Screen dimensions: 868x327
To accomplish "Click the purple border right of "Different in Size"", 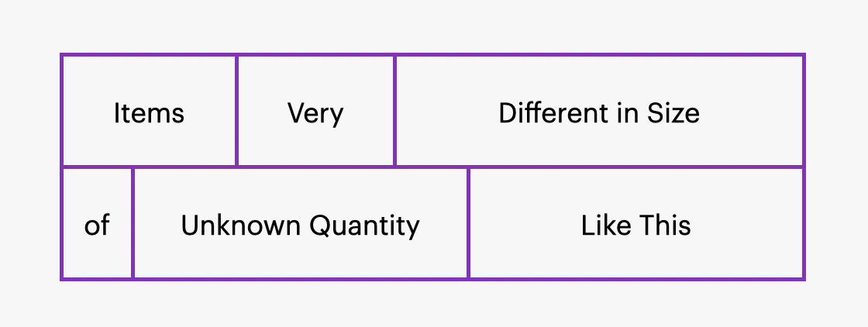I will pyautogui.click(x=804, y=111).
